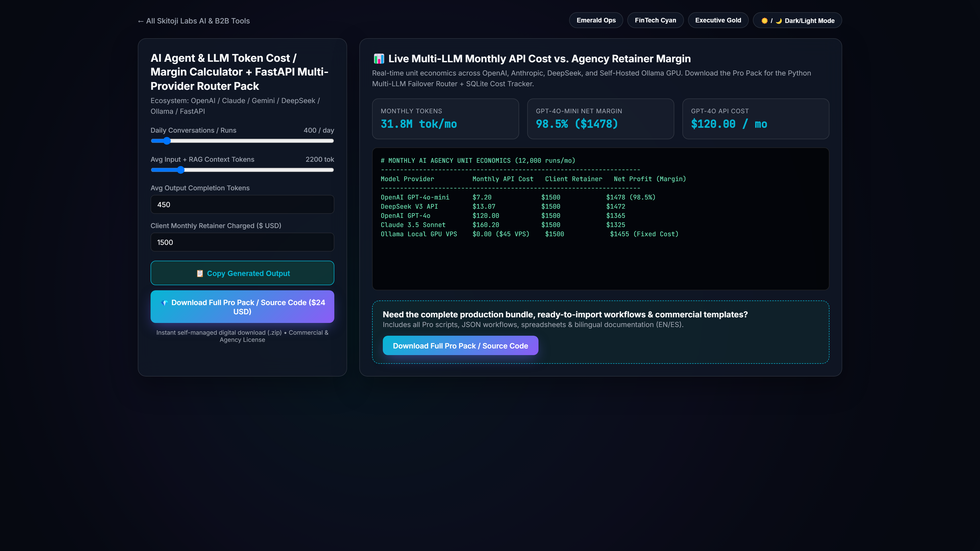Click the Claude 3.5 Sonnet row
The height and width of the screenshot is (551, 980).
[503, 225]
